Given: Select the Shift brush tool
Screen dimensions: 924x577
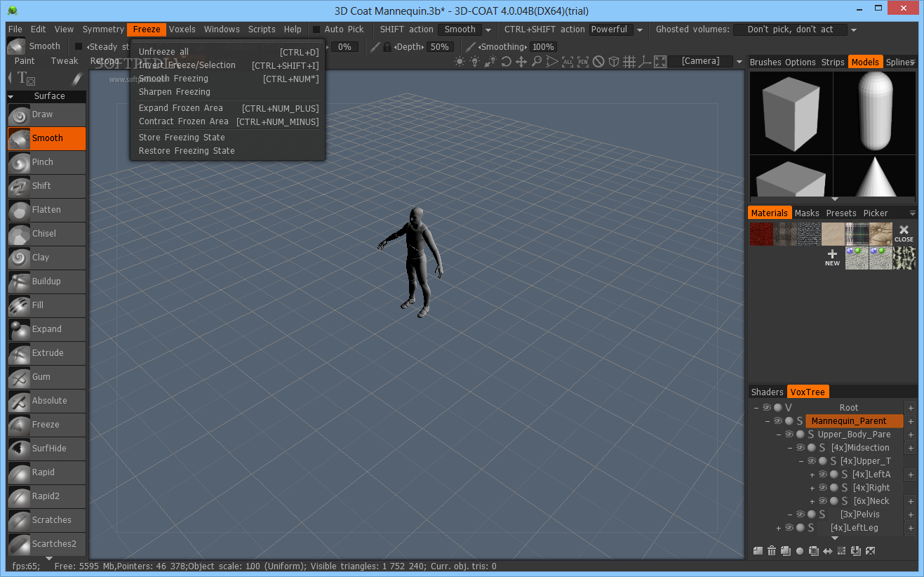Looking at the screenshot, I should [47, 186].
